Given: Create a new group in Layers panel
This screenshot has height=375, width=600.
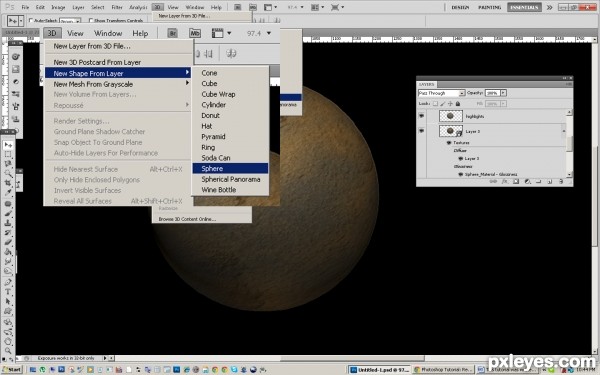Looking at the screenshot, I should (538, 182).
